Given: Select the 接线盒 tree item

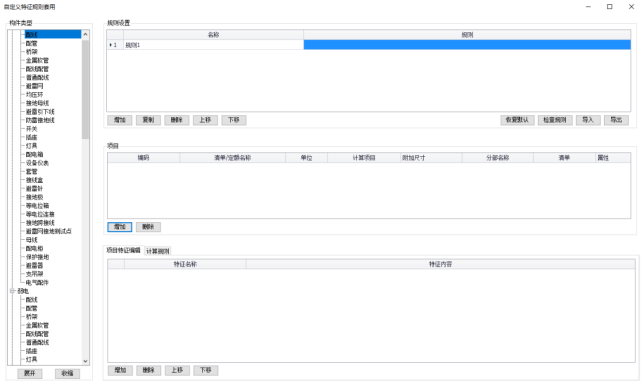Looking at the screenshot, I should 34,180.
